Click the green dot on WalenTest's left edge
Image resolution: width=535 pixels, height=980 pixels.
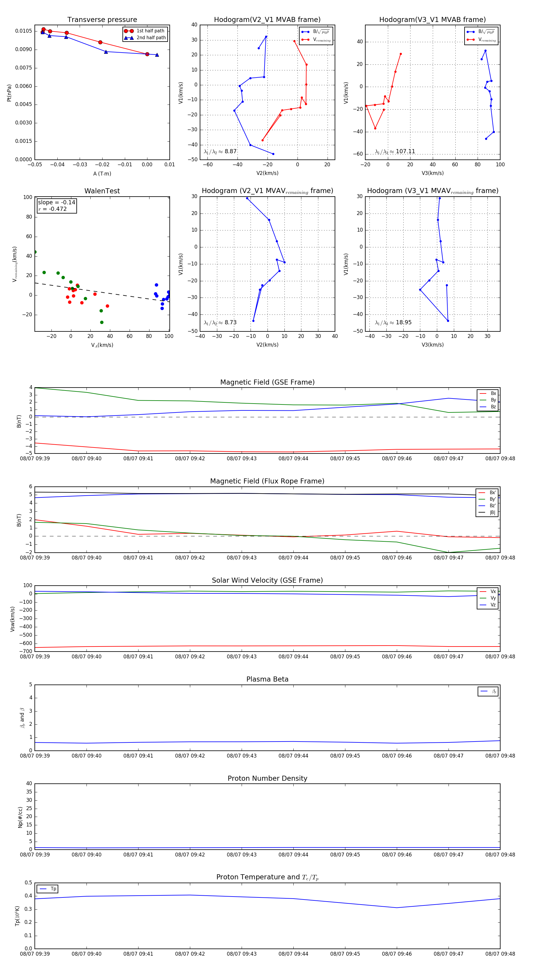coord(35,252)
